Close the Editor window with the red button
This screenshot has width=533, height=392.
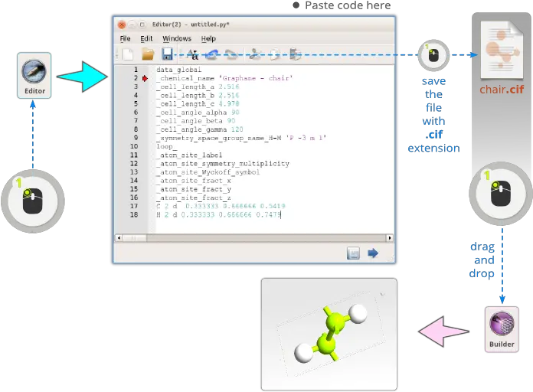click(x=121, y=24)
